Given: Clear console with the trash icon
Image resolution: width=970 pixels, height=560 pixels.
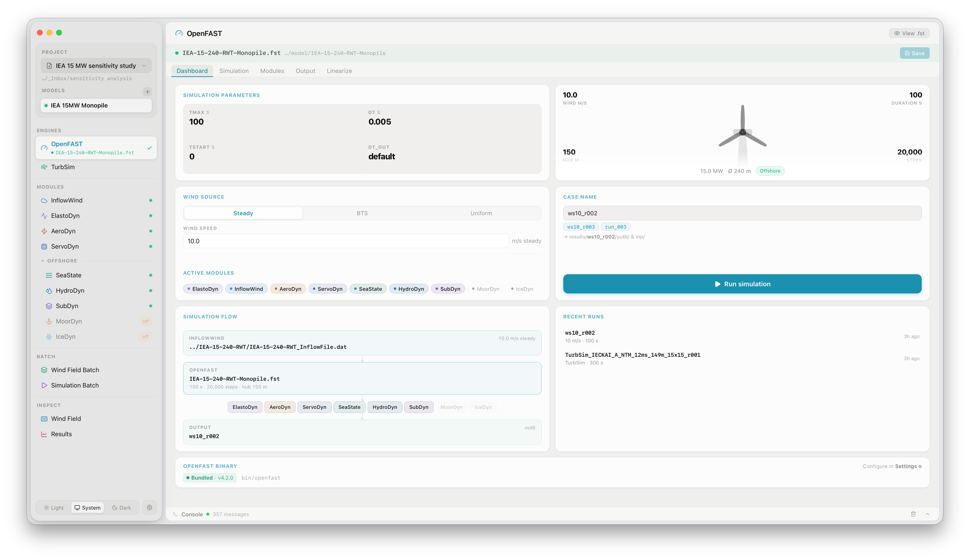Looking at the screenshot, I should [x=913, y=514].
